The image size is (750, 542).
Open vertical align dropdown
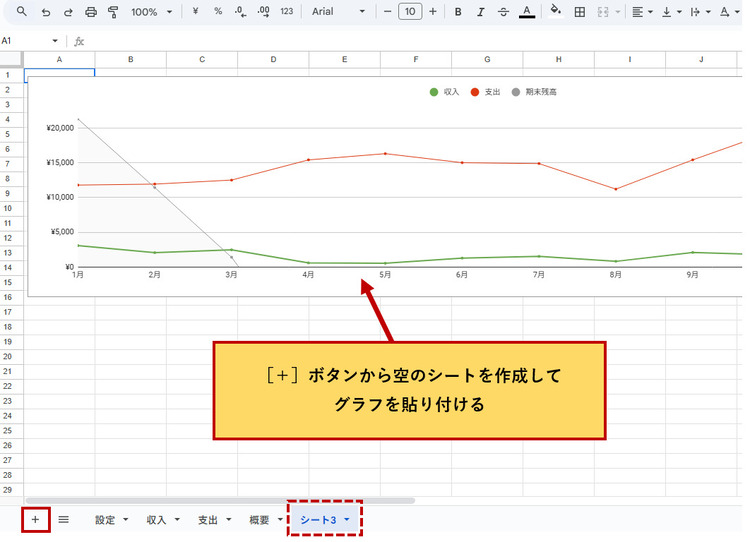coord(672,12)
